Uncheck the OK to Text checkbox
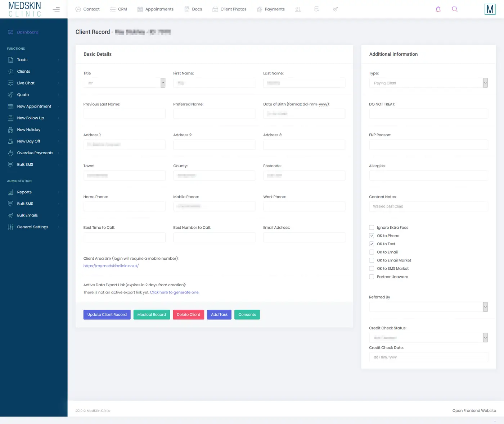 point(372,244)
